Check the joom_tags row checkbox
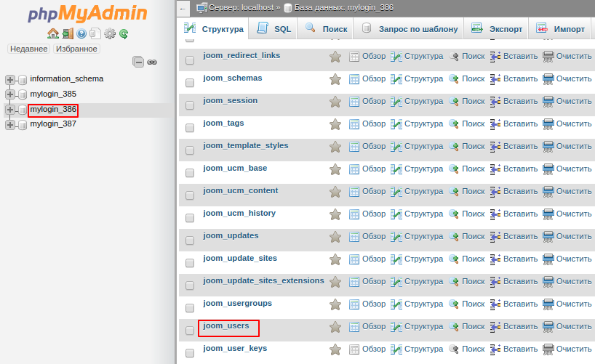 click(190, 128)
